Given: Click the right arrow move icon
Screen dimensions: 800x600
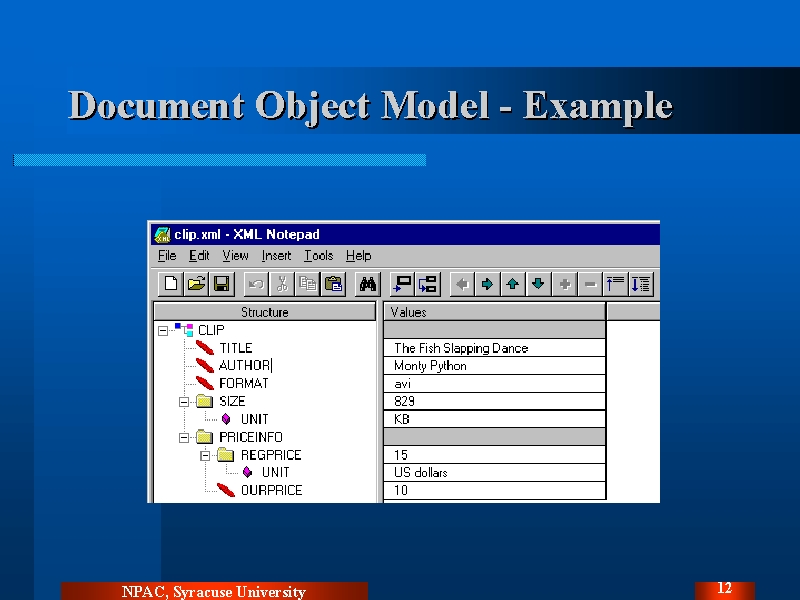Looking at the screenshot, I should click(x=487, y=284).
